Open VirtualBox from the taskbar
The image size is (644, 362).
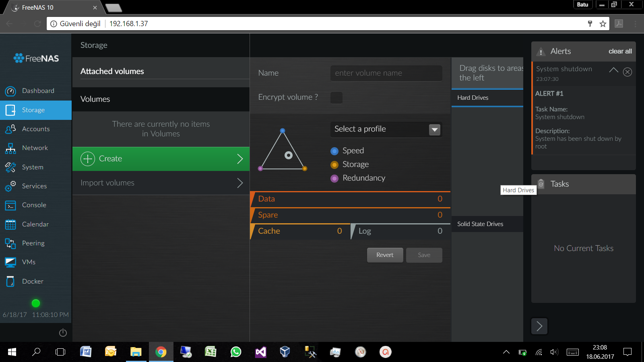click(x=285, y=352)
